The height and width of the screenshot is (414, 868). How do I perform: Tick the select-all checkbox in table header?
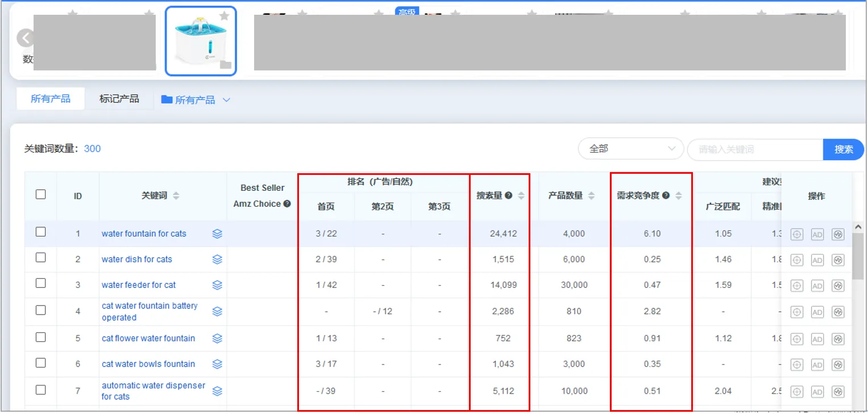coord(40,194)
